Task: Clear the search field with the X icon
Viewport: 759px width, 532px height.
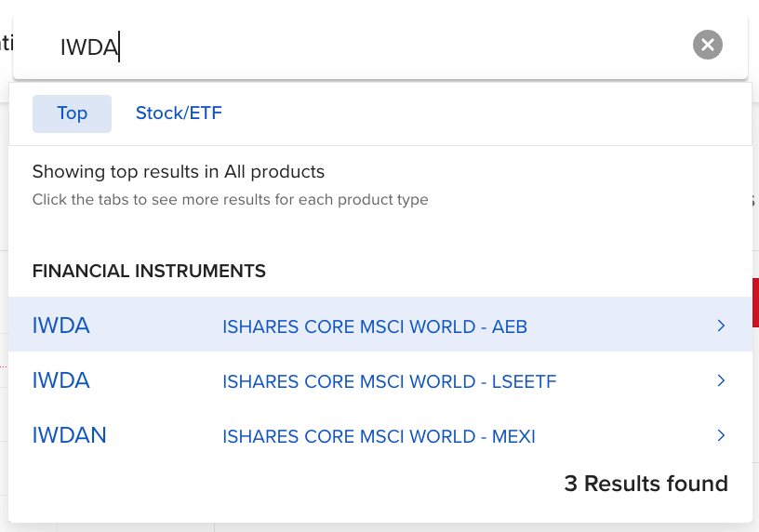Action: (708, 45)
